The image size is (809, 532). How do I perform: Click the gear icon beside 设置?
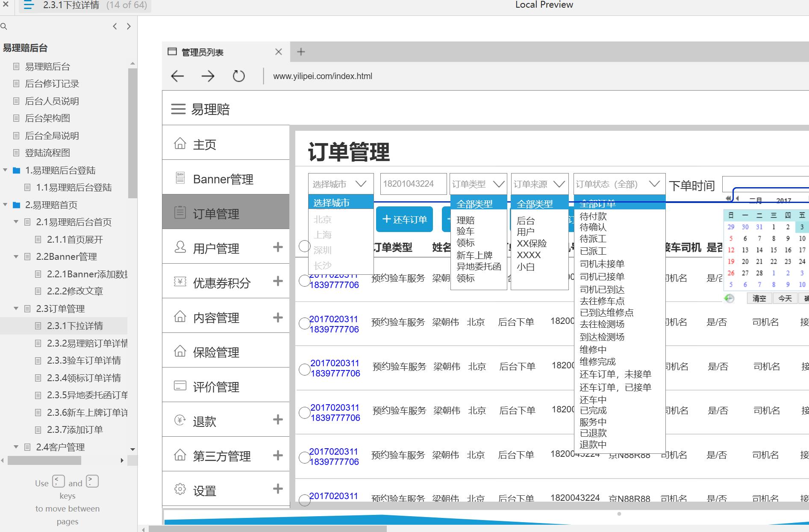click(x=180, y=489)
